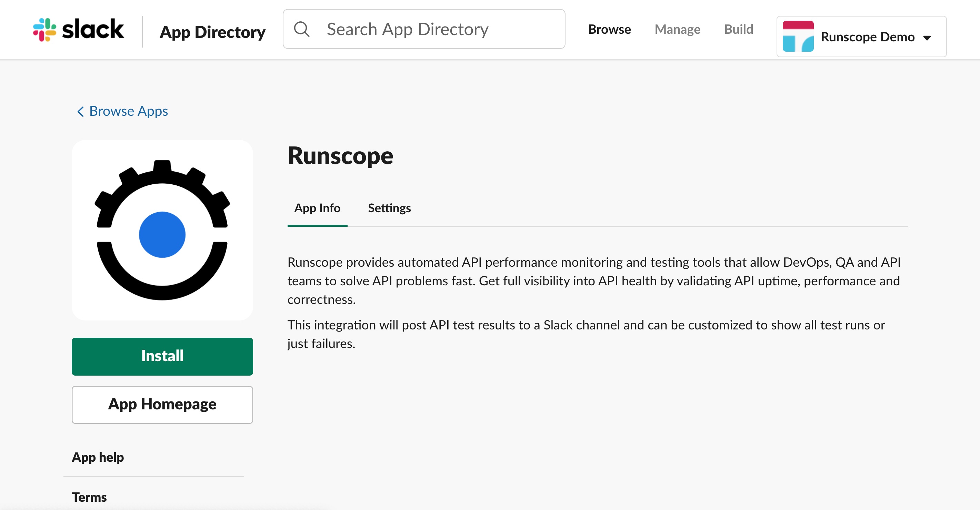Open the Terms link
This screenshot has height=510, width=980.
coord(89,497)
